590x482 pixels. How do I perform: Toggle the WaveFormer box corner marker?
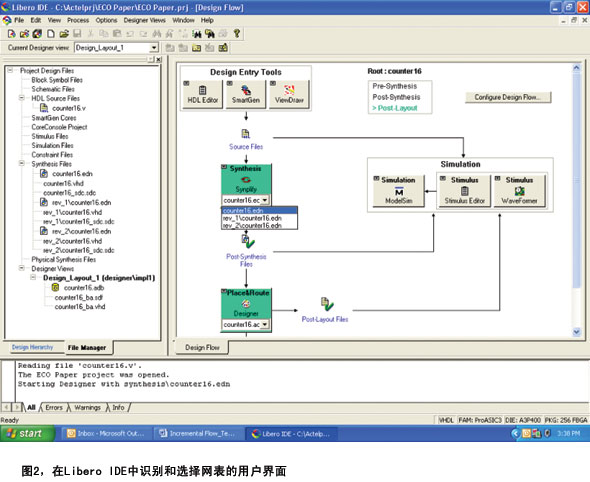[x=497, y=178]
